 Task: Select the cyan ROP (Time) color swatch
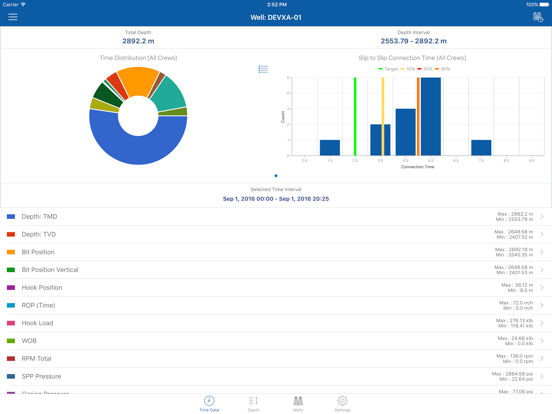pyautogui.click(x=11, y=305)
